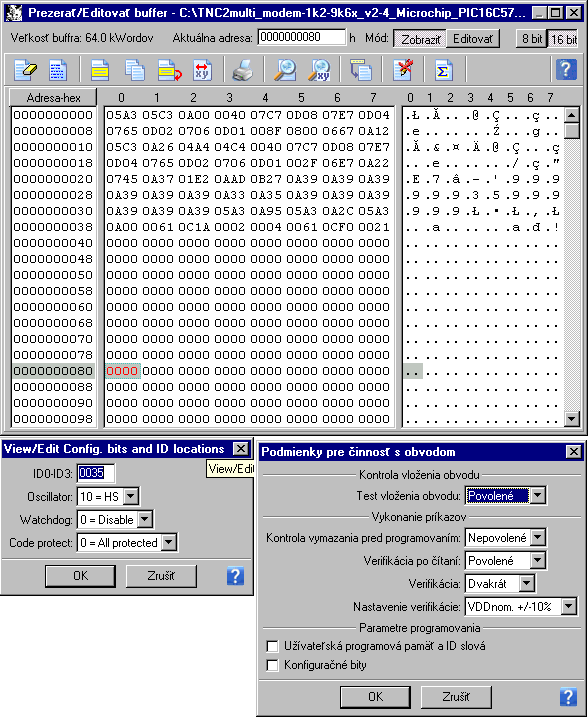Click address row 0000000098
The width and height of the screenshot is (588, 718).
pyautogui.click(x=53, y=419)
